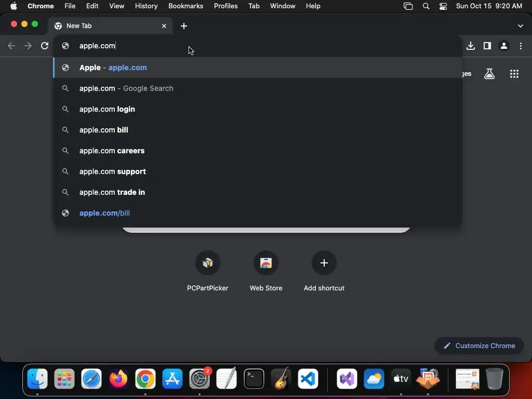The image size is (532, 399).
Task: Go forward with the forward arrow
Action: pos(28,46)
